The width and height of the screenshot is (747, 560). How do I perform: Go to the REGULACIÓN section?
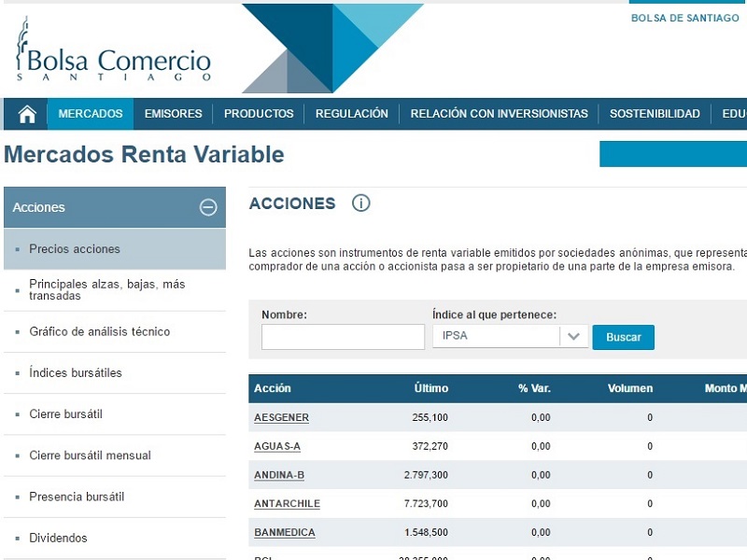pos(352,113)
